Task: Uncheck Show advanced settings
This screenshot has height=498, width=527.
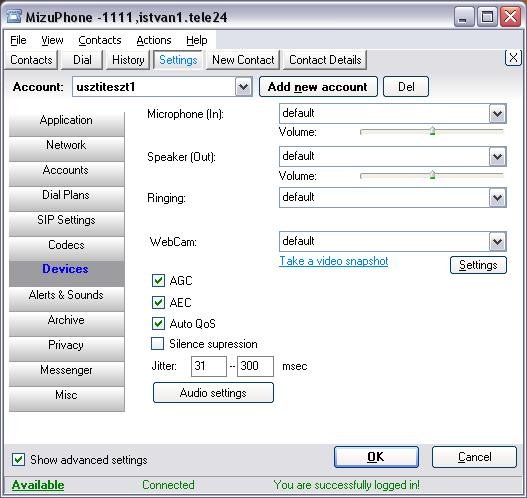Action: (x=18, y=459)
